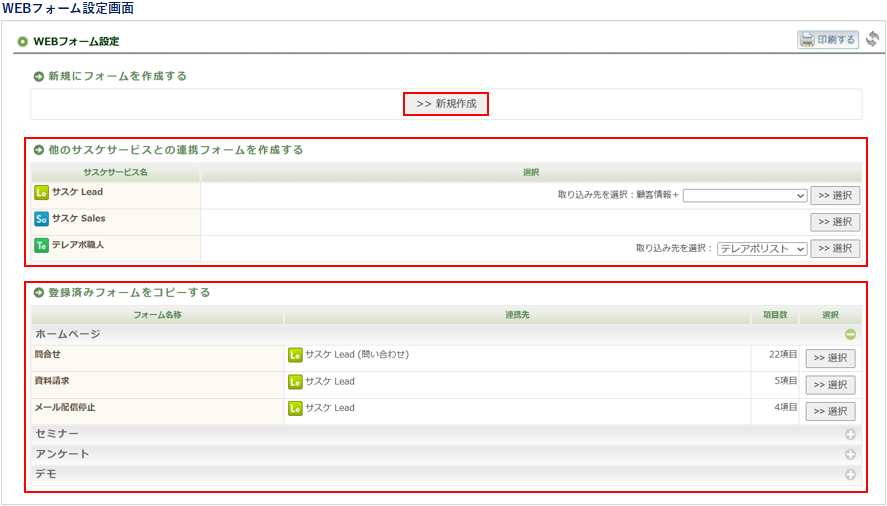Click the Lead icon in メール配信停止 row
Image resolution: width=887 pixels, height=506 pixels.
click(x=295, y=408)
